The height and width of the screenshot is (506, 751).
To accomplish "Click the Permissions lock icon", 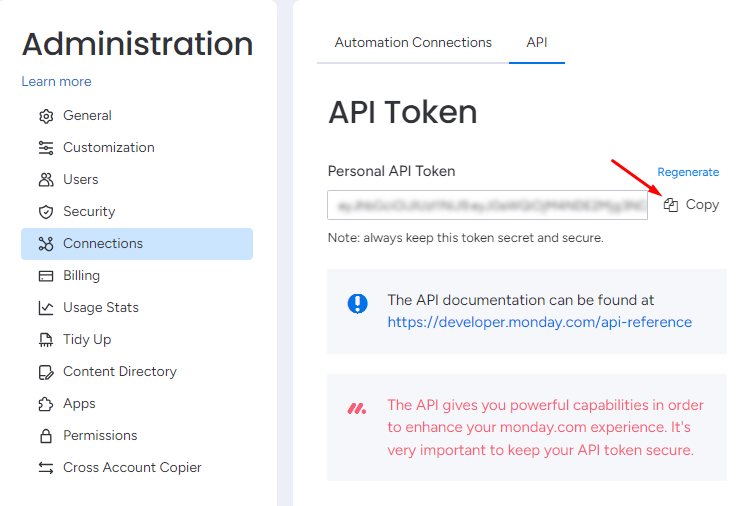I will pos(45,436).
